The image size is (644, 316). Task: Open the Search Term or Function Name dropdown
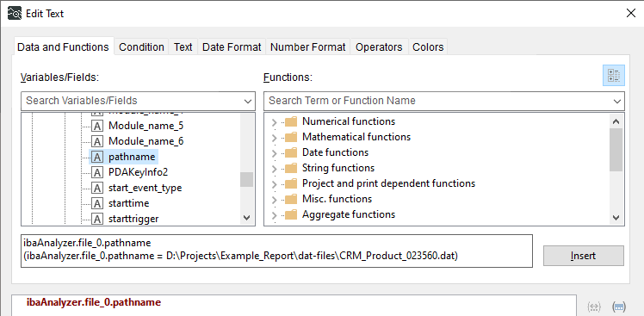coord(617,101)
